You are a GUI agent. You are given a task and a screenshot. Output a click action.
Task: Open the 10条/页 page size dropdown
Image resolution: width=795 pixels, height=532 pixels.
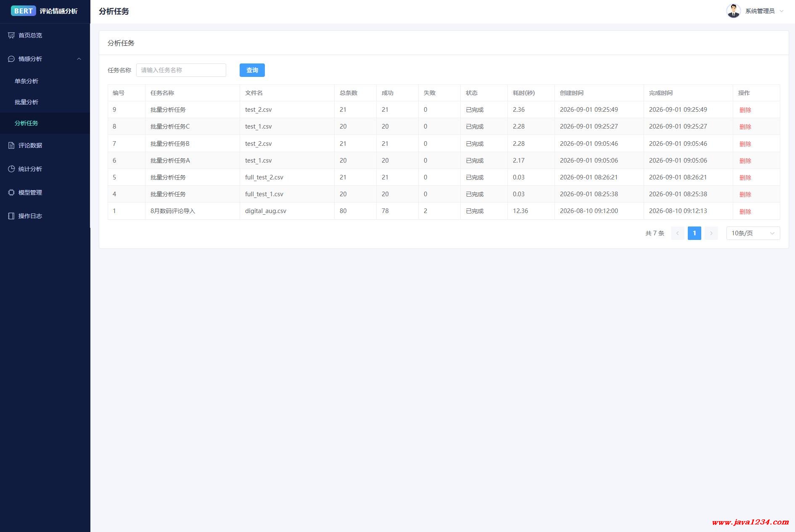[x=753, y=233]
